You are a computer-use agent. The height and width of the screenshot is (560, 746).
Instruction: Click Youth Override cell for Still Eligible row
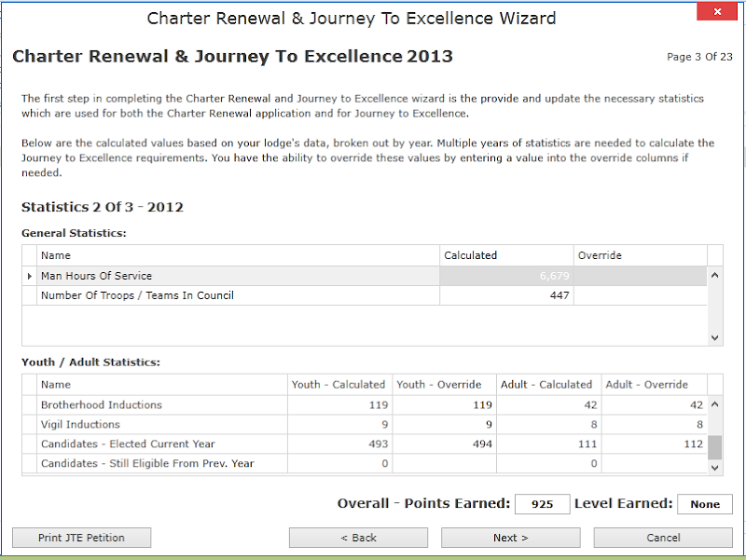coord(445,463)
